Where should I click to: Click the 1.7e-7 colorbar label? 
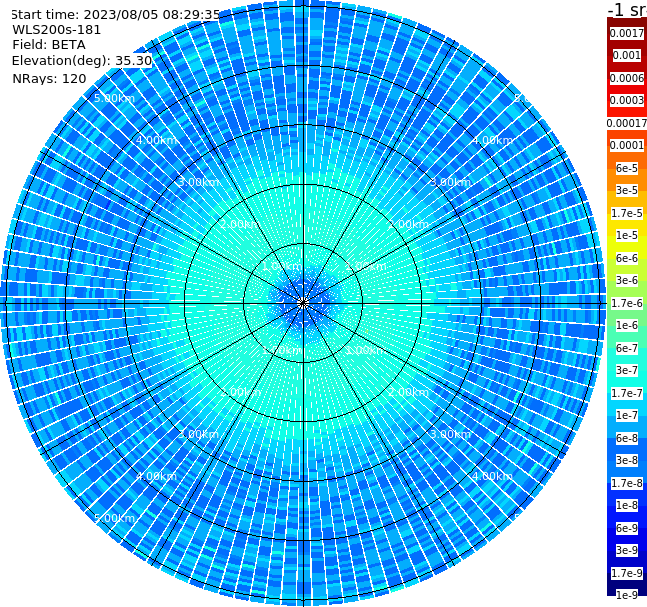click(627, 393)
